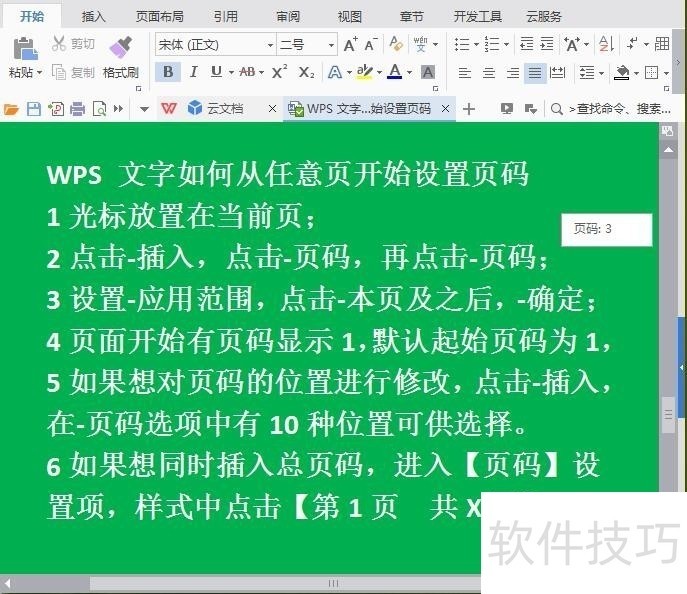
Task: Expand font color dropdown arrow
Action: click(x=409, y=73)
